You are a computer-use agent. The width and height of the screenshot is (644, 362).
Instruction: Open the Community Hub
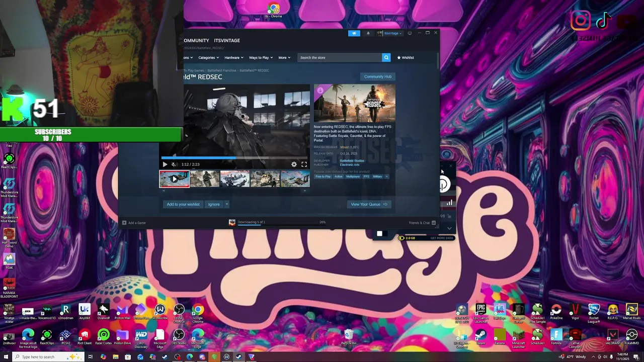[377, 76]
